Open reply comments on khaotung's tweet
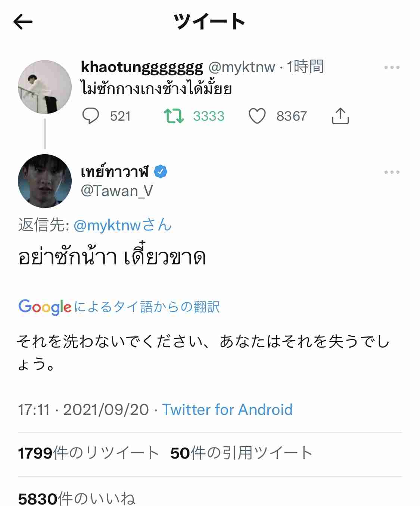The image size is (420, 506). (91, 116)
